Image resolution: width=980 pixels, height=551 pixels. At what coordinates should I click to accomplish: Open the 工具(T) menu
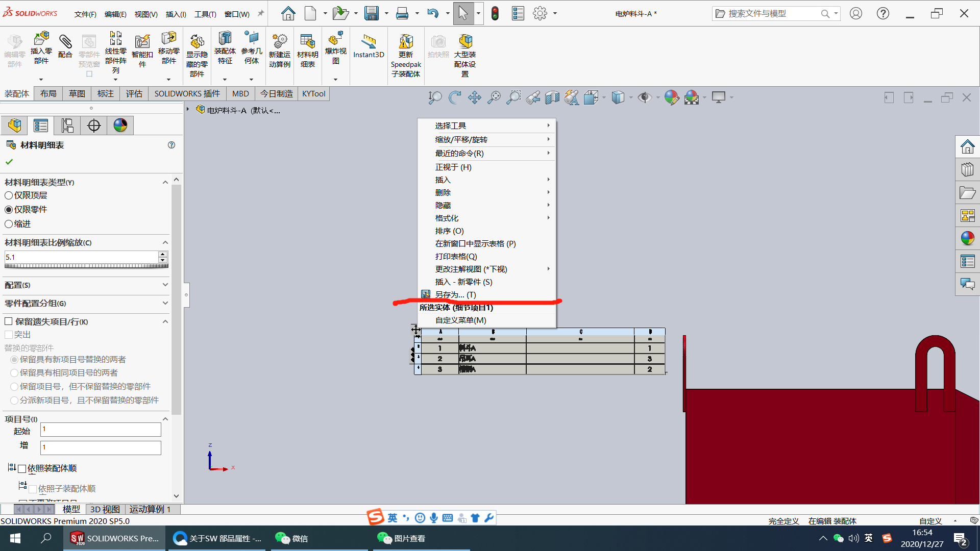205,14
